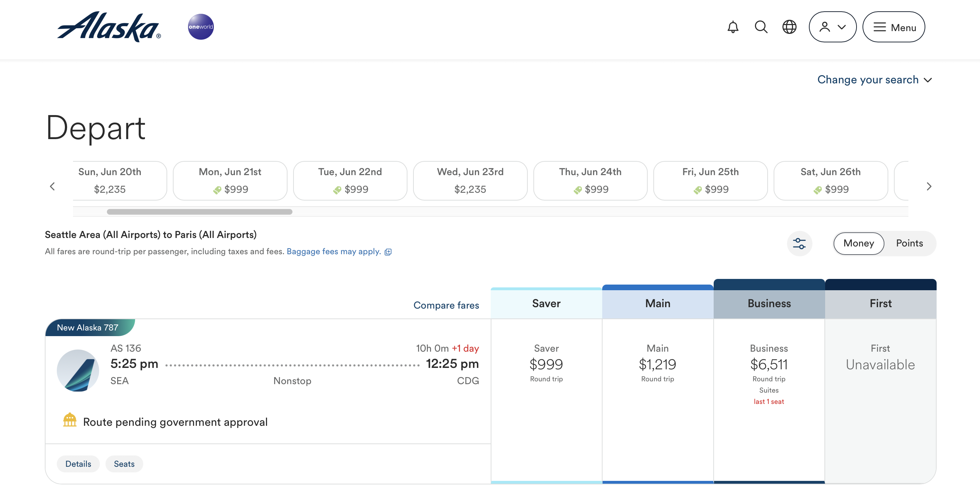Click the 5:25 pm departure time

(134, 364)
